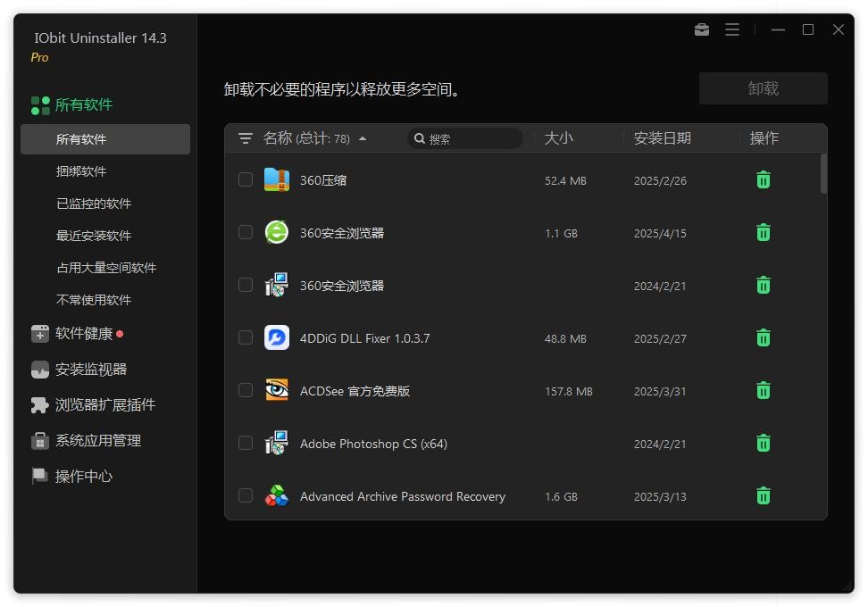Check box for 360安全浏览器 dated 2024/2/21
The height and width of the screenshot is (607, 868).
pos(246,285)
